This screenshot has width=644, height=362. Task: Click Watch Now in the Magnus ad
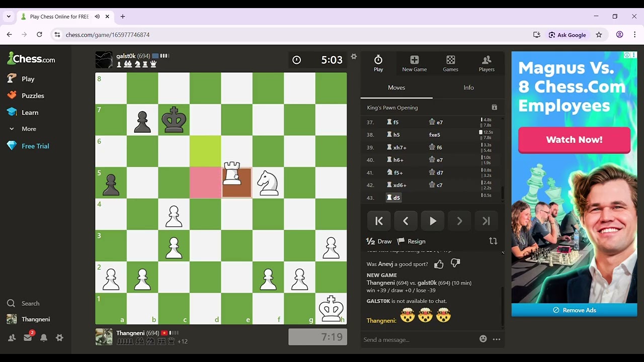pos(574,140)
